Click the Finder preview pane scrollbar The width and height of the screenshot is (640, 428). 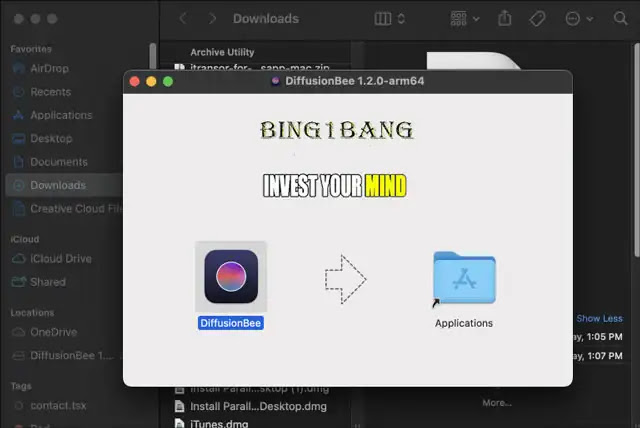point(636,151)
